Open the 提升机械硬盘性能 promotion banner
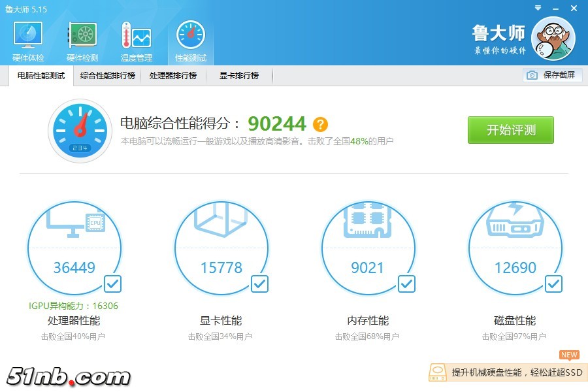 coord(508,372)
